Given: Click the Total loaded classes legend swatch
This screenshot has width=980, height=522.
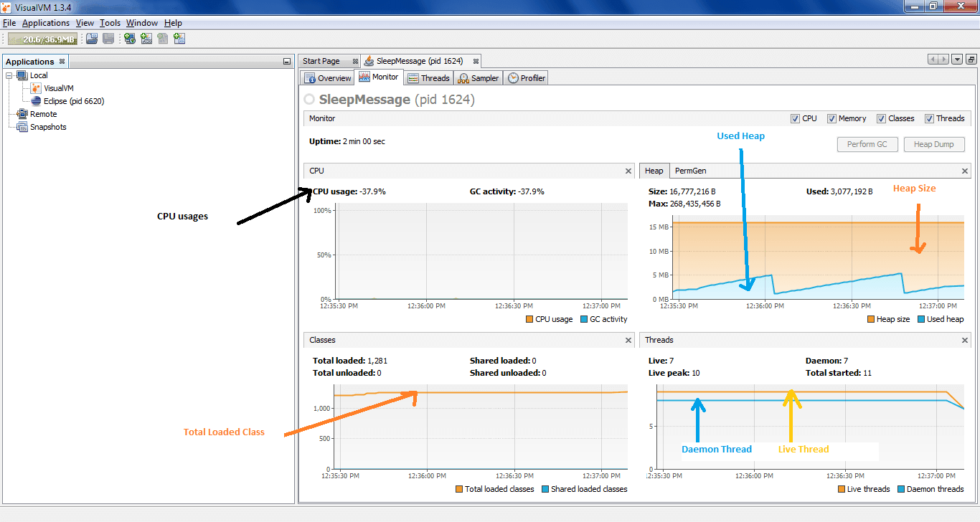Looking at the screenshot, I should pyautogui.click(x=459, y=489).
